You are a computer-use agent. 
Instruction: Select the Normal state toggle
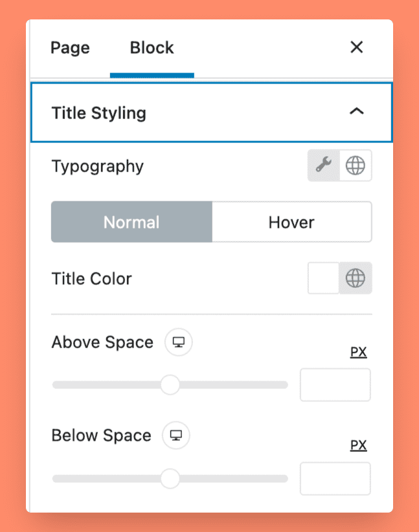pyautogui.click(x=131, y=222)
